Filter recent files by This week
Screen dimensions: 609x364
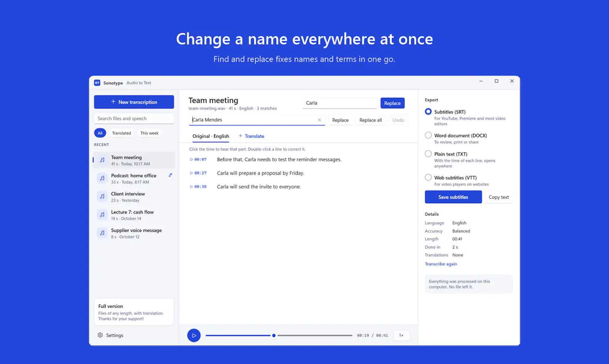(x=149, y=133)
